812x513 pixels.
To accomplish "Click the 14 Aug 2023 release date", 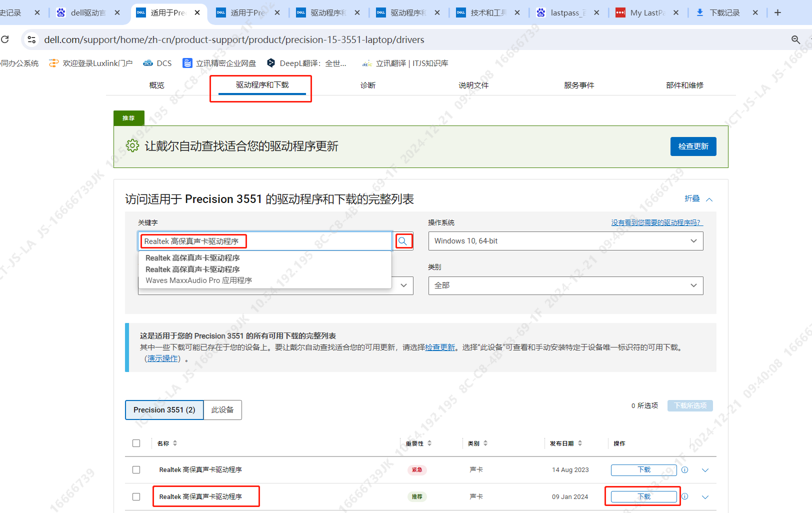I will 570,470.
